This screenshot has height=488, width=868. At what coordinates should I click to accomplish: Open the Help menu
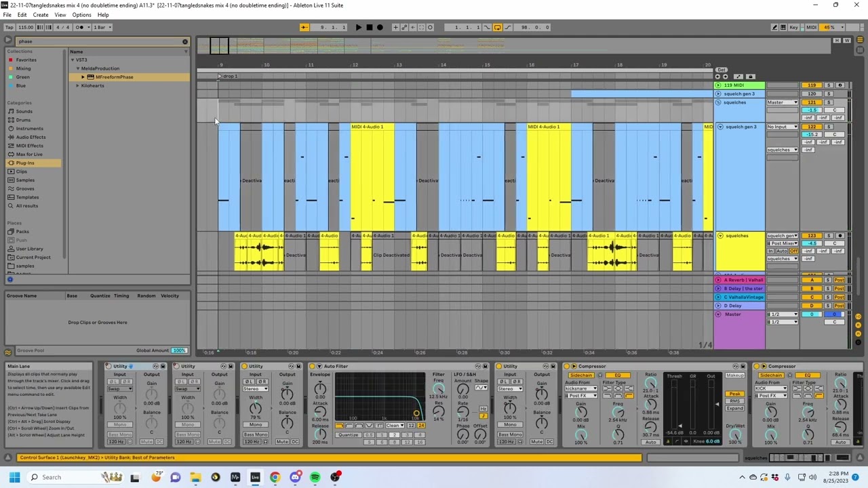[x=103, y=15]
